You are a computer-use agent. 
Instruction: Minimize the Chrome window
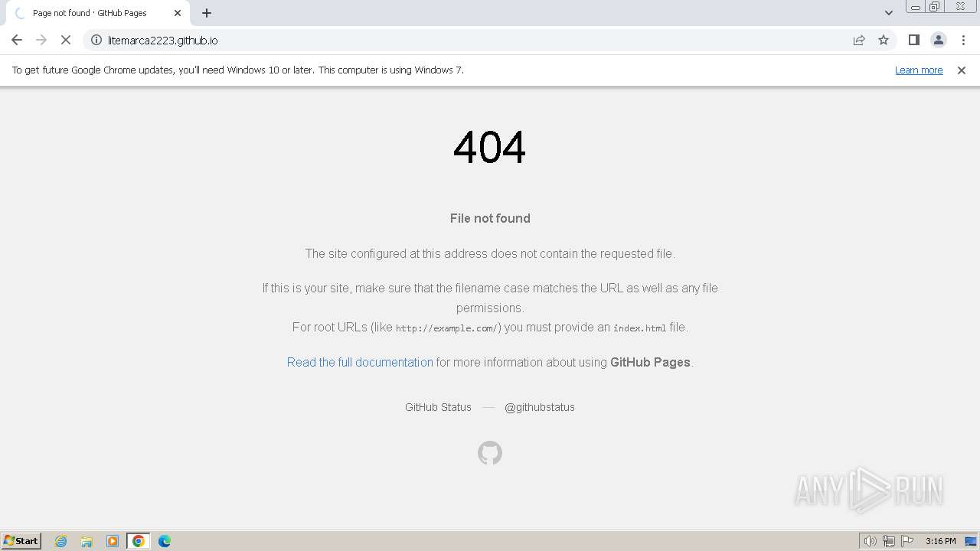point(915,7)
